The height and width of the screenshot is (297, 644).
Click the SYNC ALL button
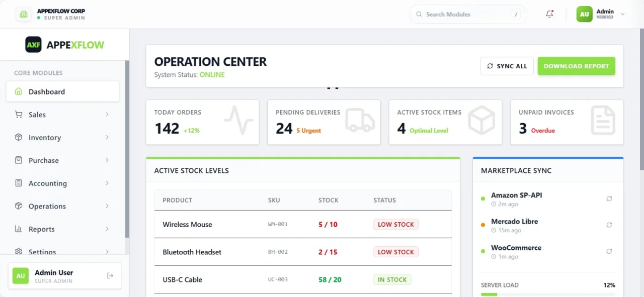click(x=507, y=66)
